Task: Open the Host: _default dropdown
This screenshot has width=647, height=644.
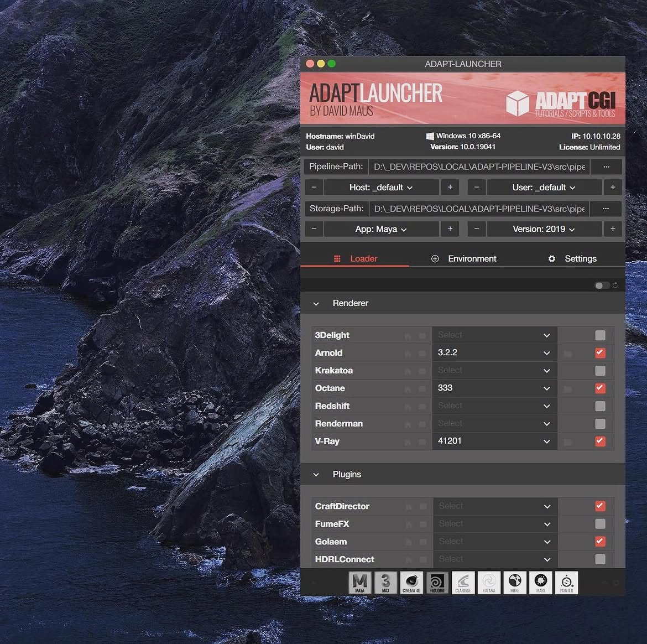Action: (381, 188)
